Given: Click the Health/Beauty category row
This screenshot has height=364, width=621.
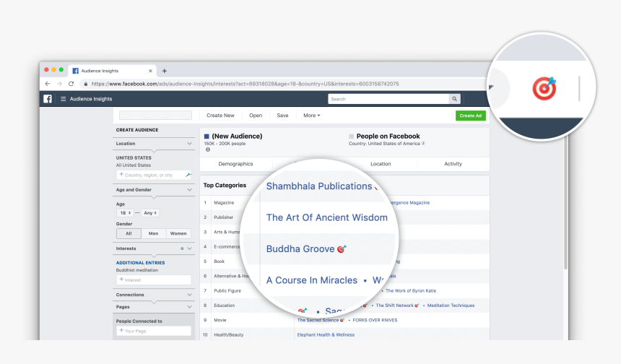Looking at the screenshot, I should (344, 334).
